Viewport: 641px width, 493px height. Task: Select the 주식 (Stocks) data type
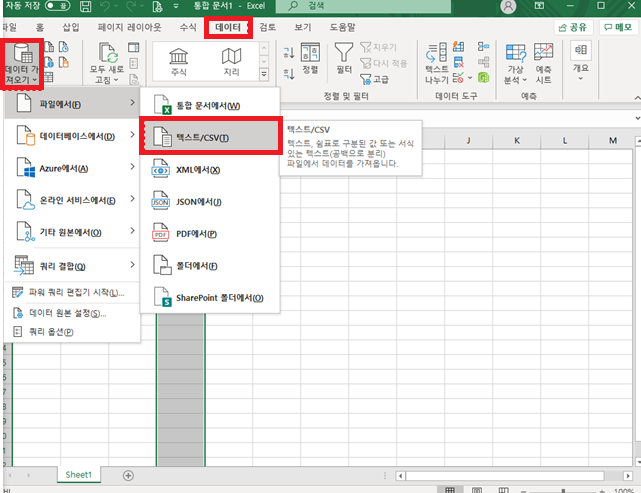(179, 61)
